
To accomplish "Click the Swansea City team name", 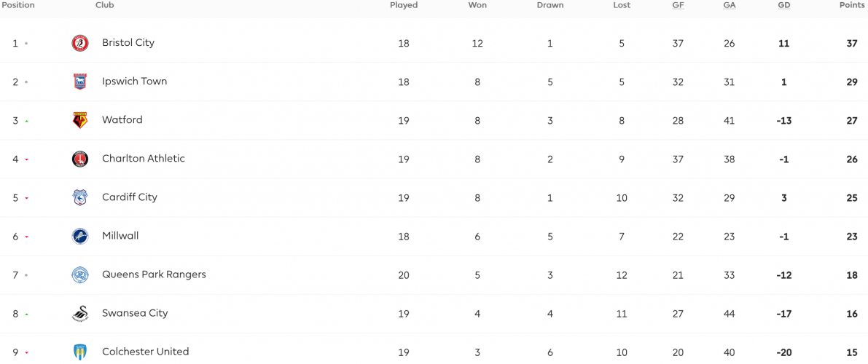I will click(x=135, y=313).
